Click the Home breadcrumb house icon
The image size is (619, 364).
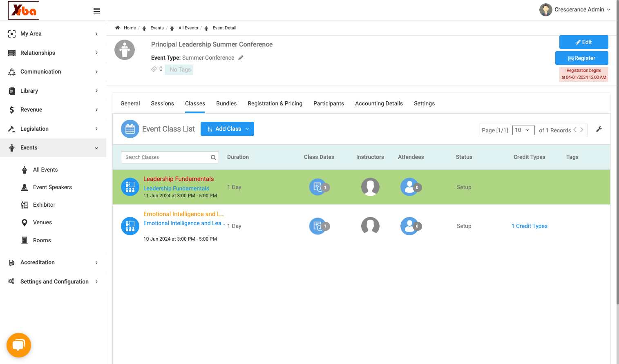117,28
